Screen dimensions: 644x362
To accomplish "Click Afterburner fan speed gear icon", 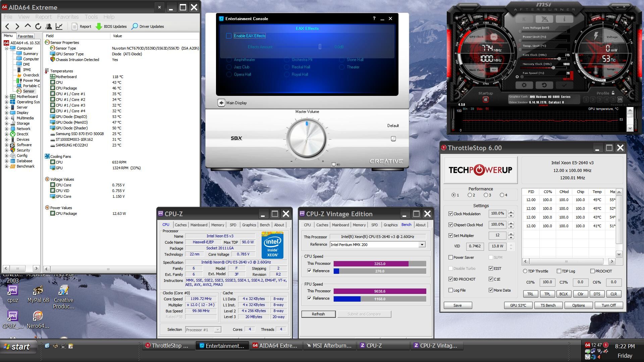I will click(517, 77).
